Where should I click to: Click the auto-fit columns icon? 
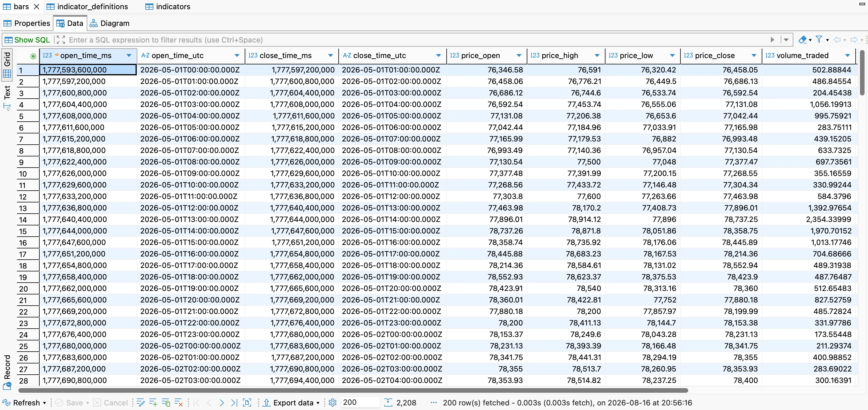coord(247,403)
